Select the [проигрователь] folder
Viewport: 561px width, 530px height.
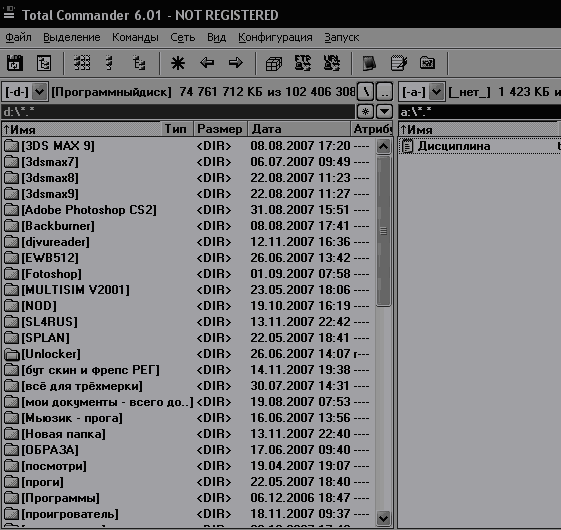tap(188, 514)
